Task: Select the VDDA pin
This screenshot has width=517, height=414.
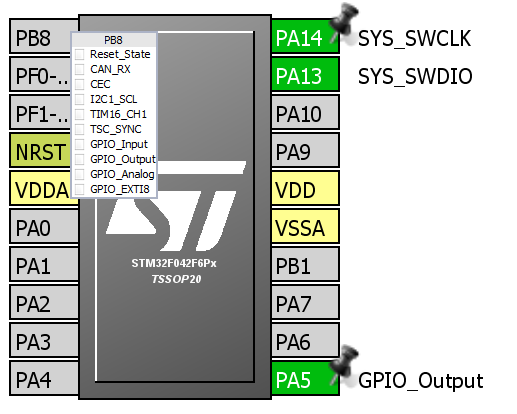Action: click(40, 188)
